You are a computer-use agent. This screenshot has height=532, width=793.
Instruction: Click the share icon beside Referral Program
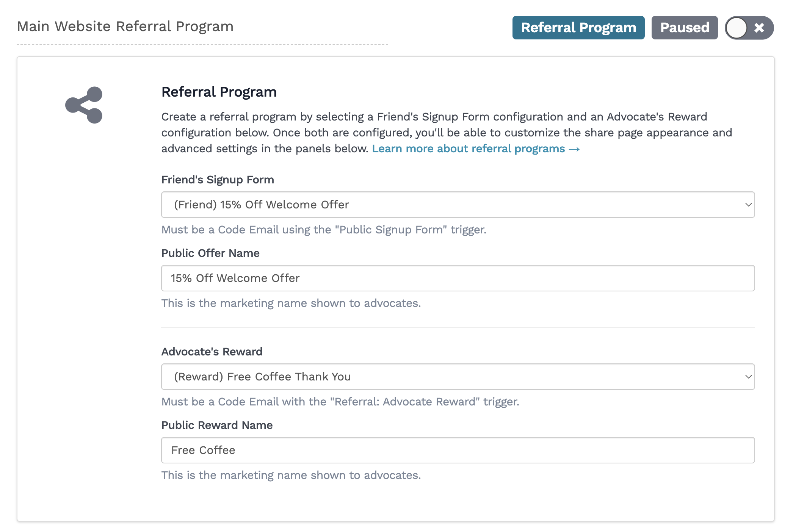pos(84,105)
